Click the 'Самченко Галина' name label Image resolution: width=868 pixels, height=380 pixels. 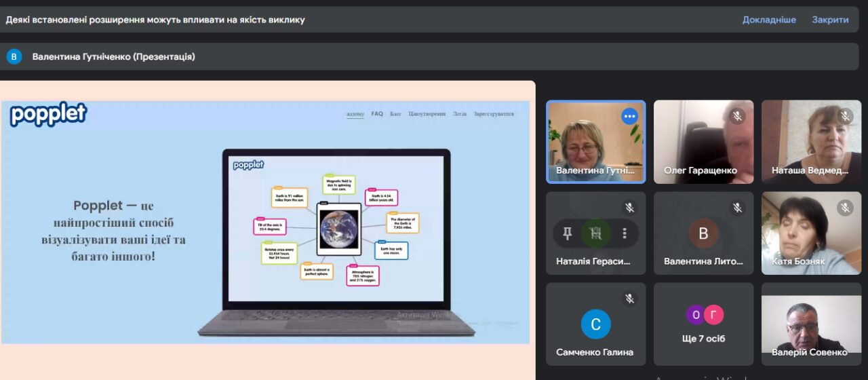595,352
